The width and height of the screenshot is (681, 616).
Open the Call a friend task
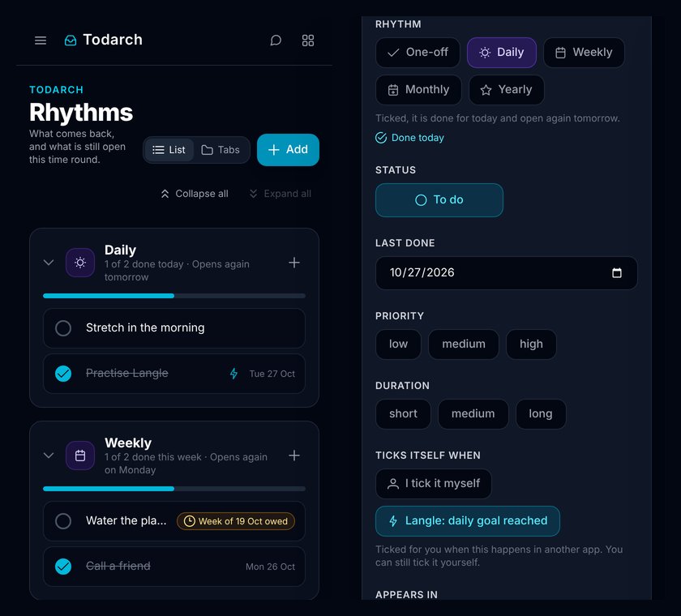pos(174,567)
